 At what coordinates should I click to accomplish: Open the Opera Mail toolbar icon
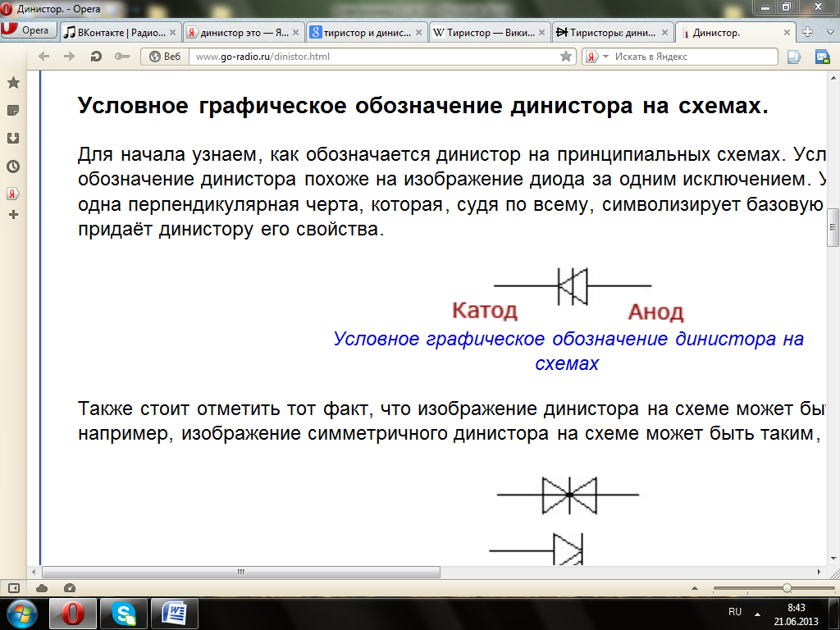822,57
